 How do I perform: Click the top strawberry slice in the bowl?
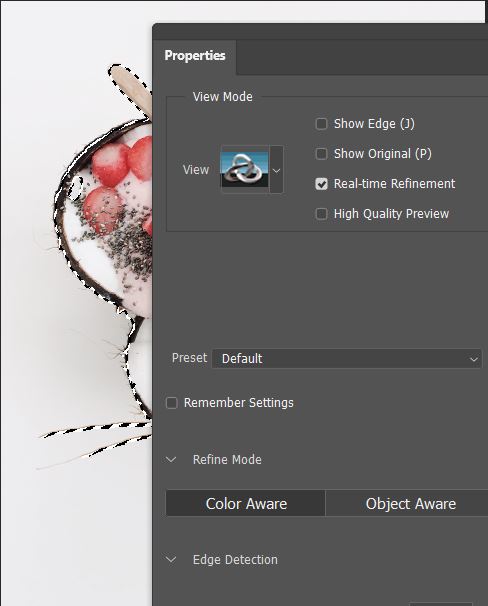point(142,158)
